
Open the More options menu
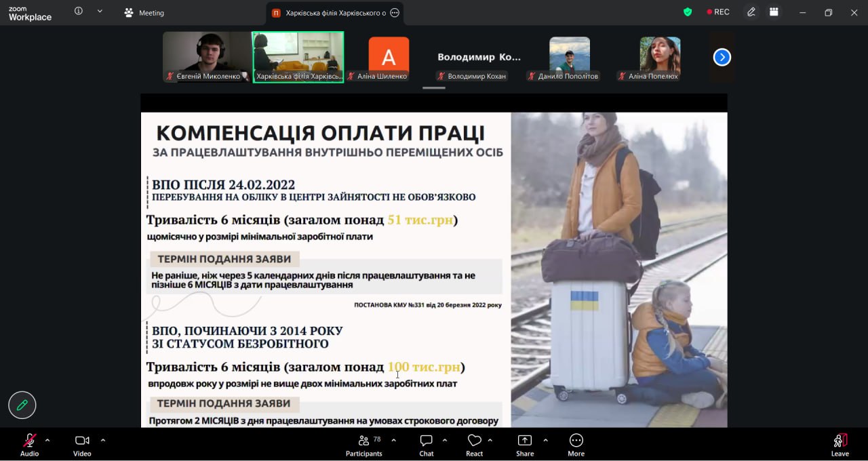point(576,445)
